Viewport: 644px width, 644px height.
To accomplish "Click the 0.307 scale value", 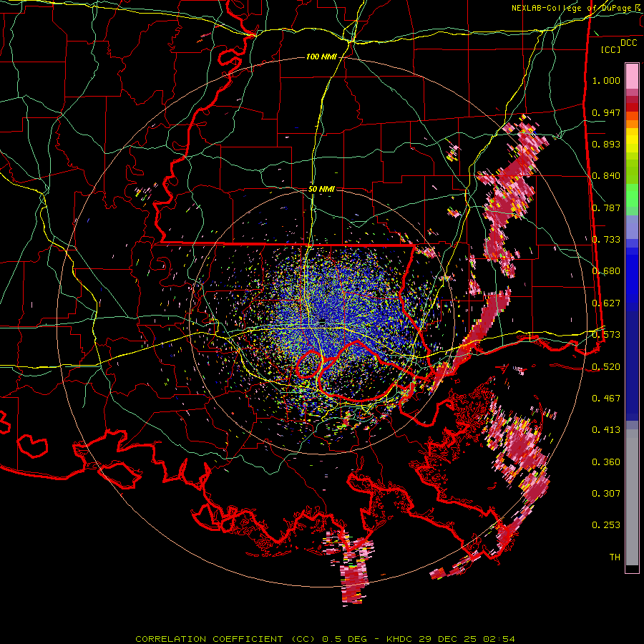I will click(606, 494).
